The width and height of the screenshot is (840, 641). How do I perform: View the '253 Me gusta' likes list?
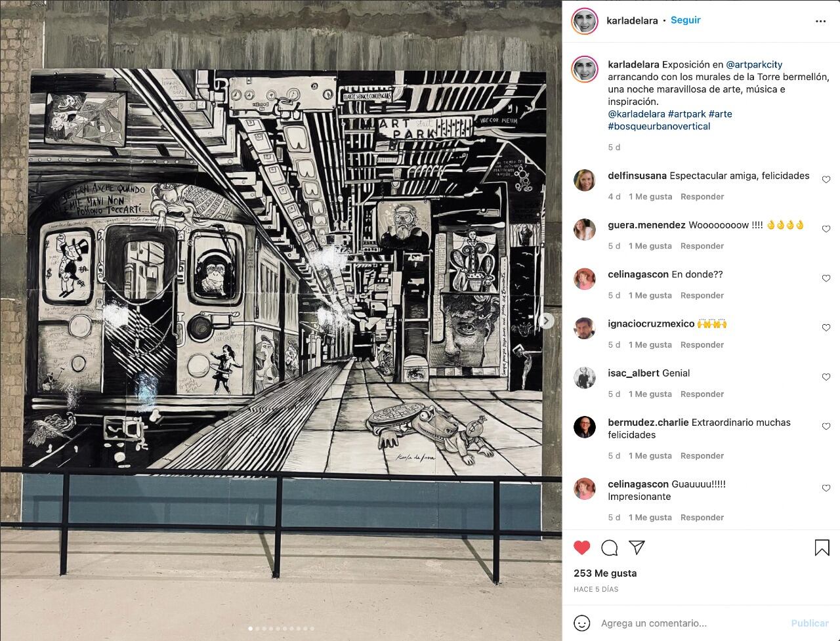coord(605,573)
